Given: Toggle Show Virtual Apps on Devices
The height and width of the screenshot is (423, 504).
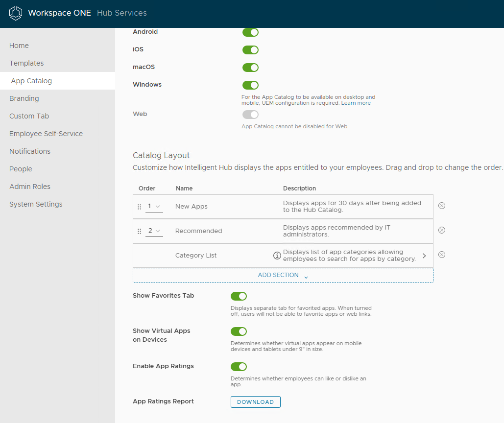Looking at the screenshot, I should coord(239,331).
